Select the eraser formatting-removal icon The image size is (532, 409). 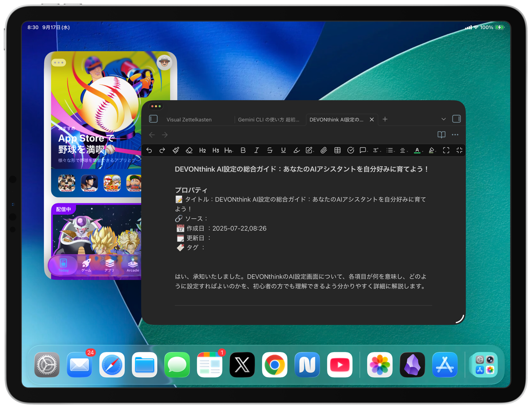[189, 150]
